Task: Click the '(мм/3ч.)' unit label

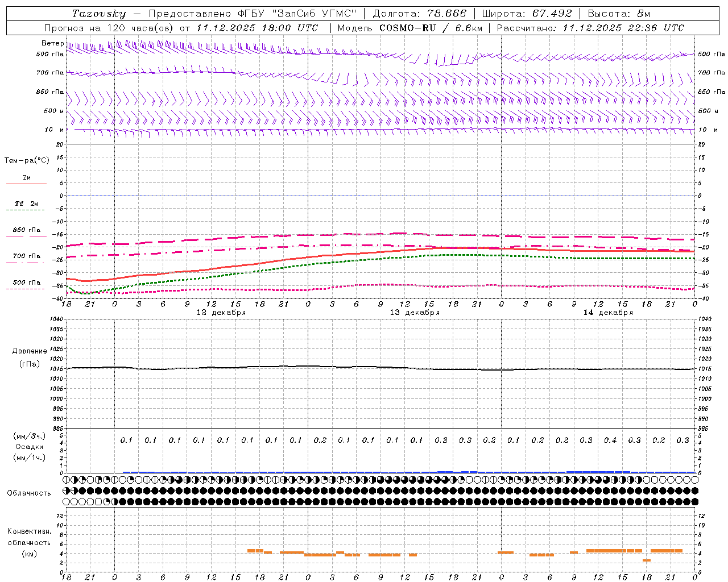Action: tap(30, 436)
